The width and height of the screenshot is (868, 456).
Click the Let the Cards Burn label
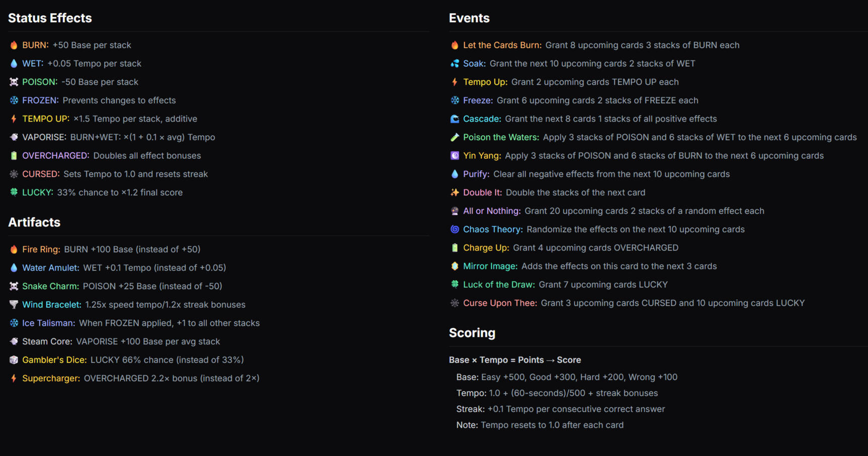click(x=501, y=45)
